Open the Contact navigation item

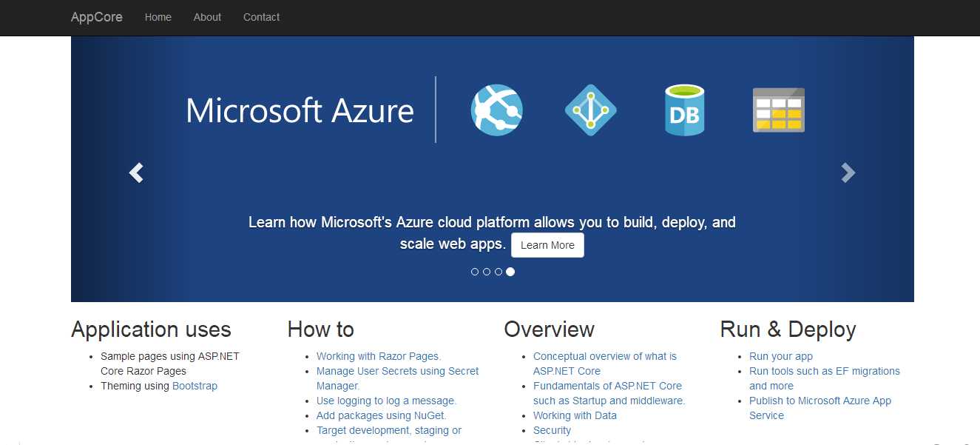(x=261, y=17)
